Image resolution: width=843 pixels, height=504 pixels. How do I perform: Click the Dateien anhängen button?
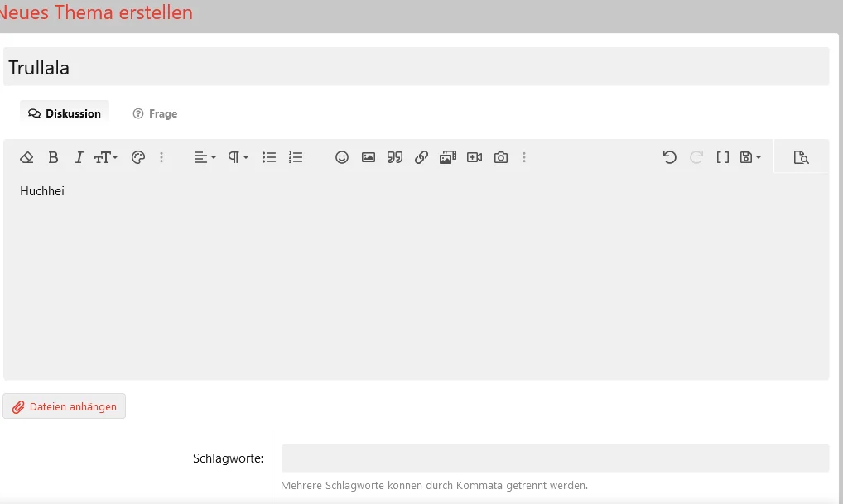[64, 406]
